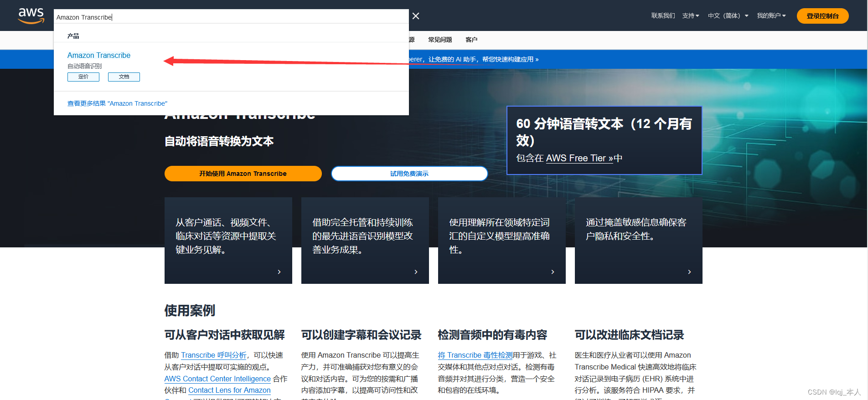This screenshot has height=400, width=868.
Task: Open card about 掩盖敏感信息
Action: point(639,241)
